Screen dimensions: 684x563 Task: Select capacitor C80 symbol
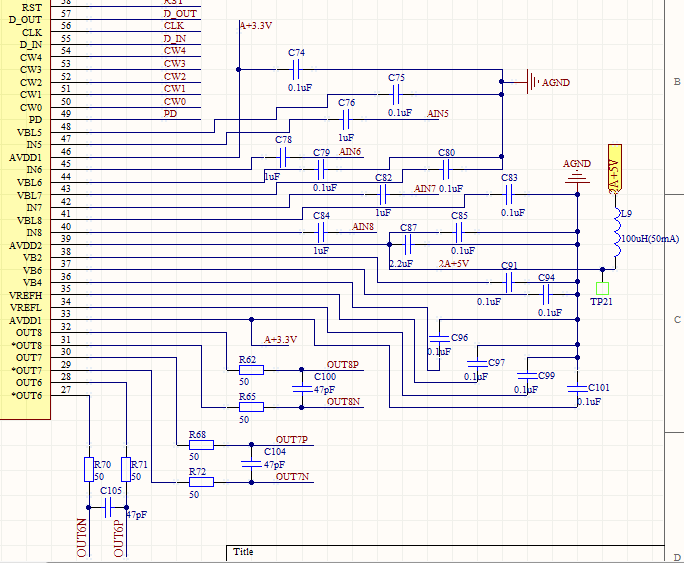click(x=446, y=170)
